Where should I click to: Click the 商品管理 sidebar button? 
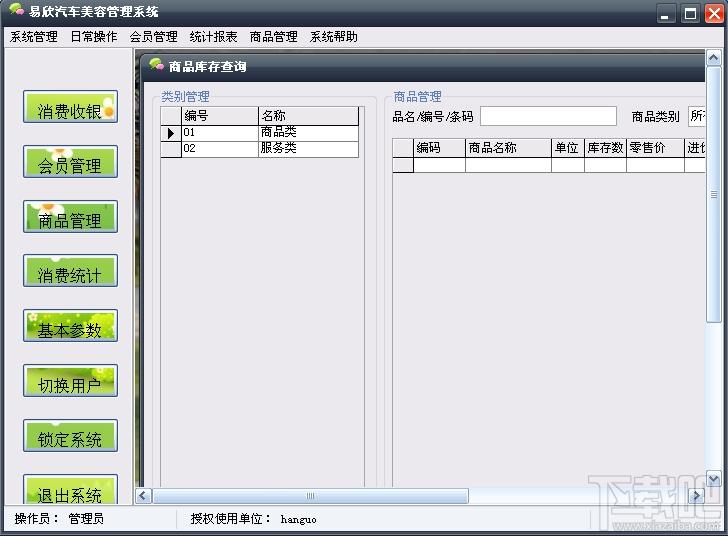click(70, 216)
